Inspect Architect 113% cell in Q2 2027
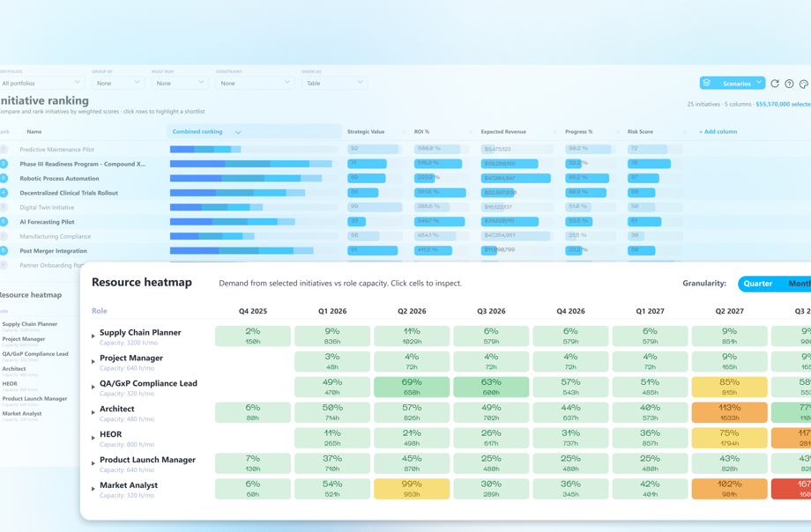 729,412
